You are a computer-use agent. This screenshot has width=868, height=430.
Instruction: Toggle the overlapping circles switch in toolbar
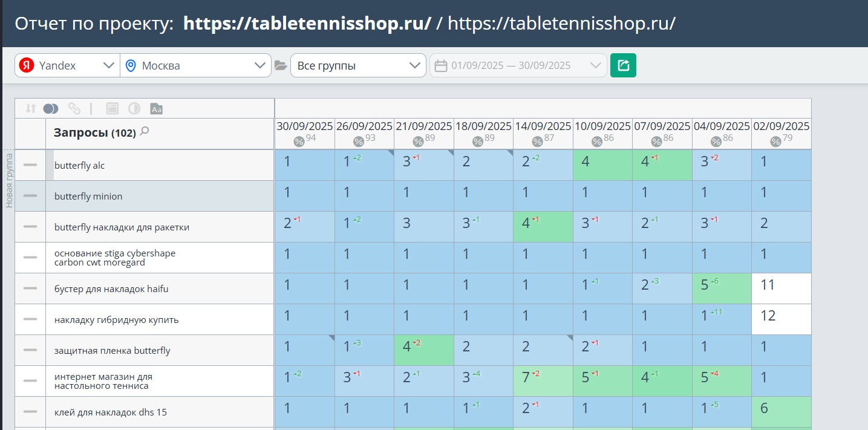click(x=51, y=108)
